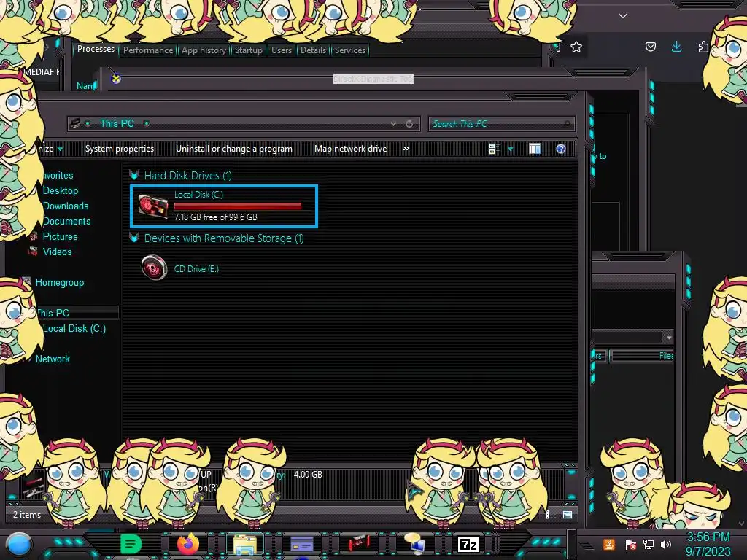Select Homegroup in the navigation pane

[x=60, y=282]
